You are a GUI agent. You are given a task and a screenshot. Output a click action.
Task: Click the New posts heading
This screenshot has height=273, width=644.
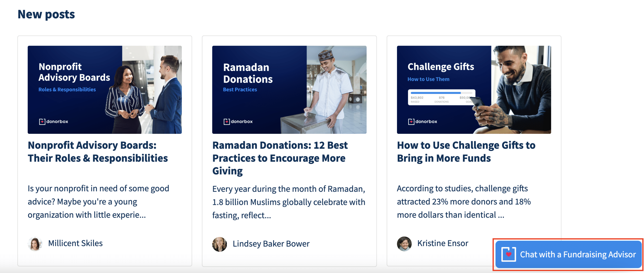coord(46,14)
